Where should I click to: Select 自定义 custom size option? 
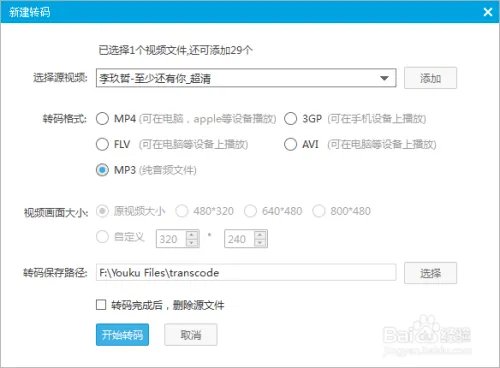102,237
